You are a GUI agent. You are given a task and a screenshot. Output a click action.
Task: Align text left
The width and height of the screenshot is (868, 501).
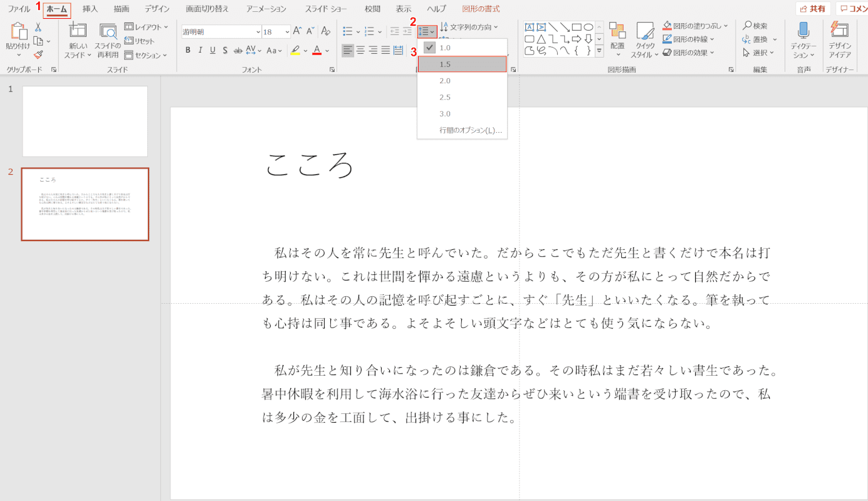click(x=348, y=50)
